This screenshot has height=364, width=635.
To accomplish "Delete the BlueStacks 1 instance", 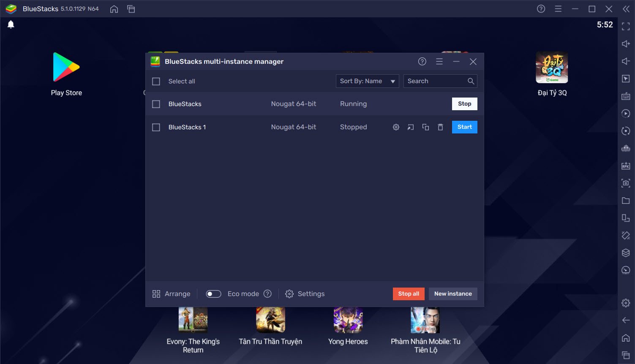I will coord(440,127).
